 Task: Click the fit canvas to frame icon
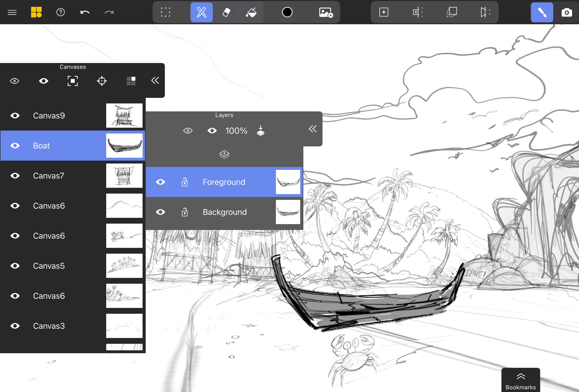[x=73, y=81]
